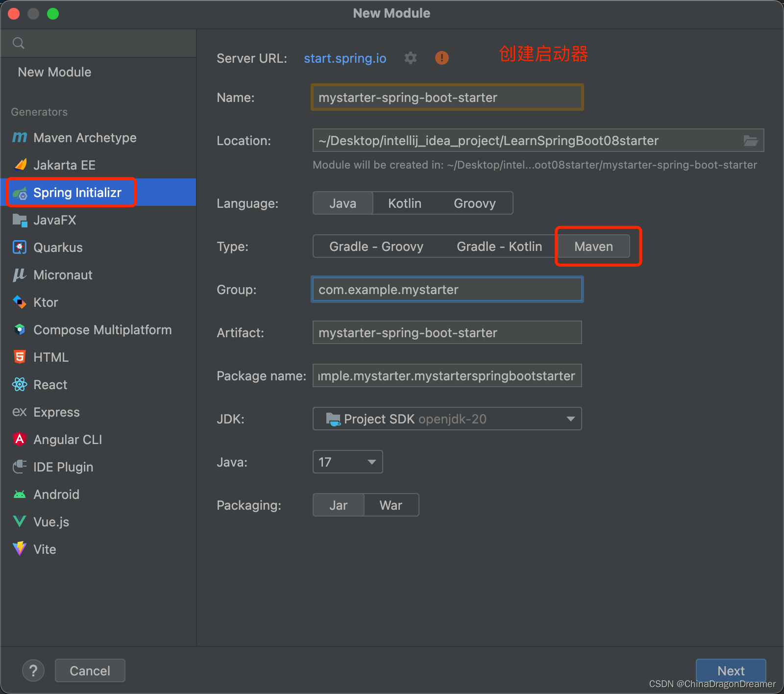Click the search magnifier icon

(19, 43)
